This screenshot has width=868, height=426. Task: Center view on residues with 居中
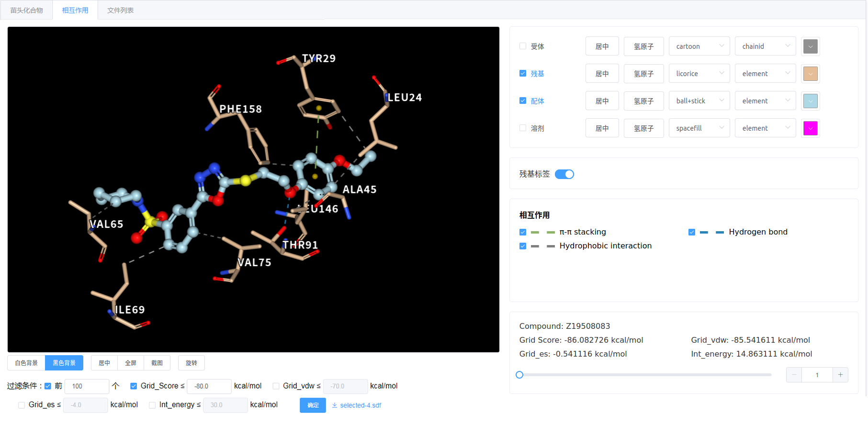(602, 74)
